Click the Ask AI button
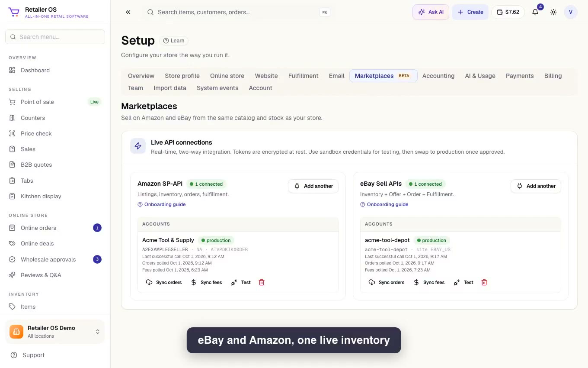 [x=431, y=12]
